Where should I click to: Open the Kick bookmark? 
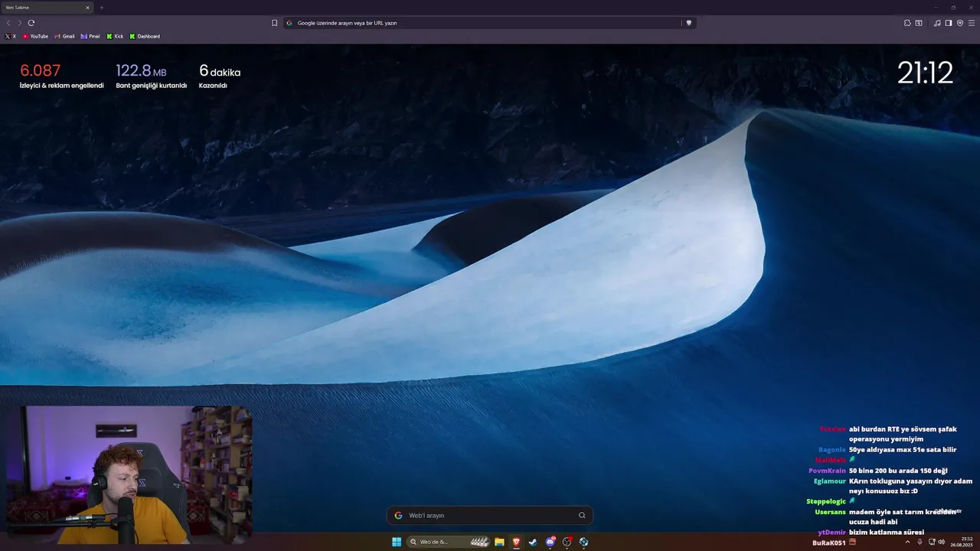[115, 36]
